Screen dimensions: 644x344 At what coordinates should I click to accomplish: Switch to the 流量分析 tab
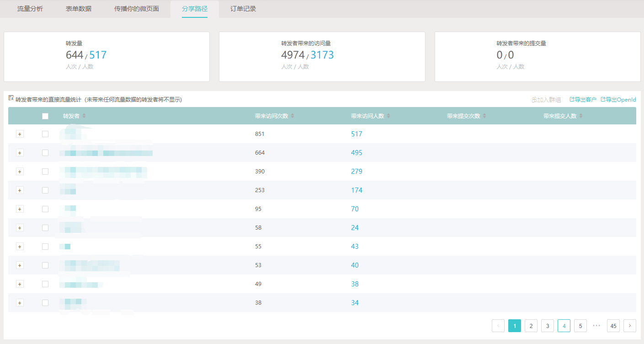pyautogui.click(x=30, y=9)
